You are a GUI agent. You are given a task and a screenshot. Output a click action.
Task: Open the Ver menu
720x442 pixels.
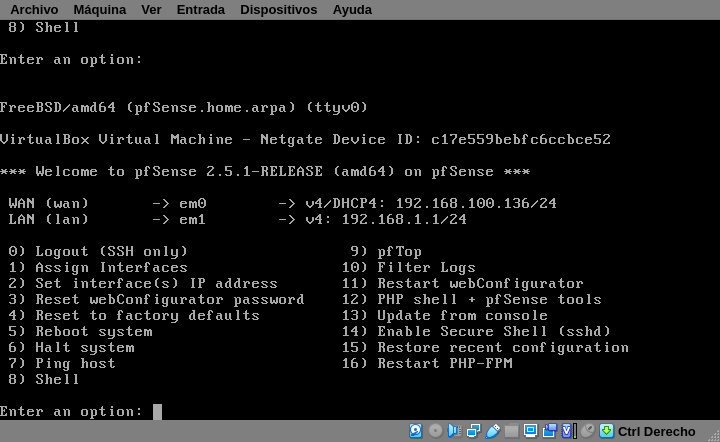click(151, 10)
